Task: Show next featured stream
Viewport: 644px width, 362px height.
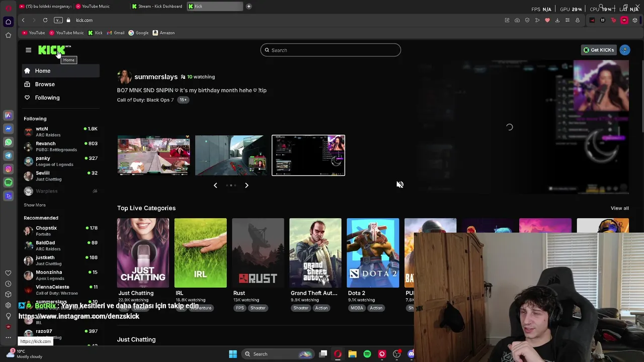Action: (247, 185)
